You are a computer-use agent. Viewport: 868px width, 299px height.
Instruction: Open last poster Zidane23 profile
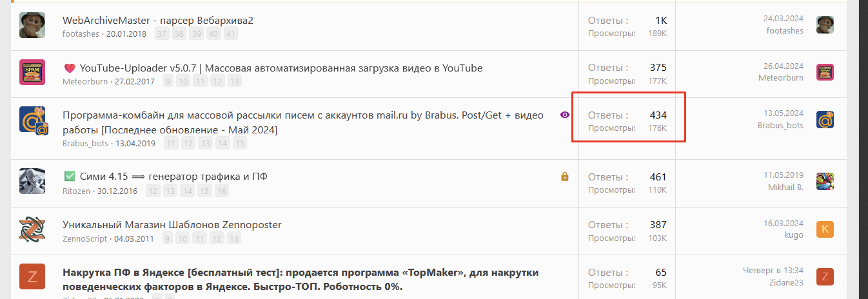787,283
